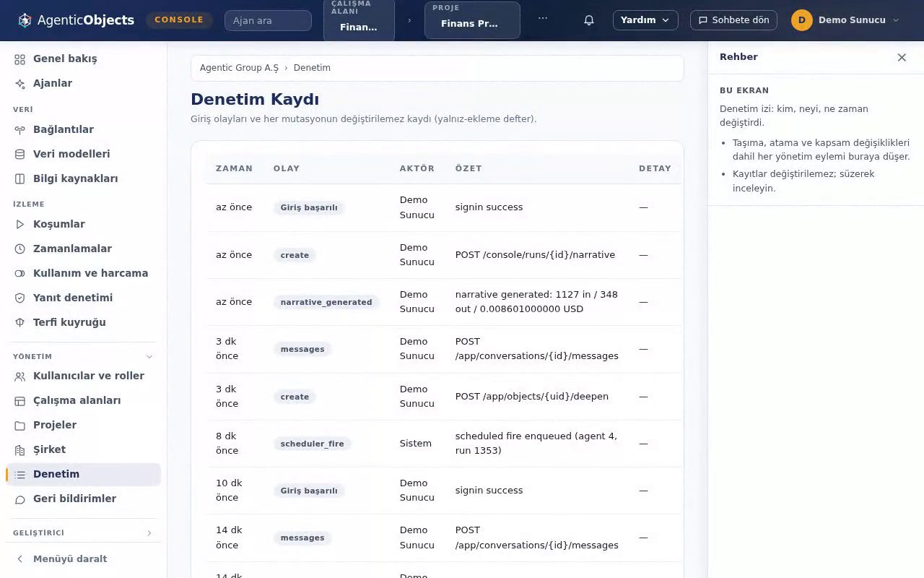Click Agentic Group A.Ş breadcrumb link
This screenshot has width=924, height=578.
(239, 68)
